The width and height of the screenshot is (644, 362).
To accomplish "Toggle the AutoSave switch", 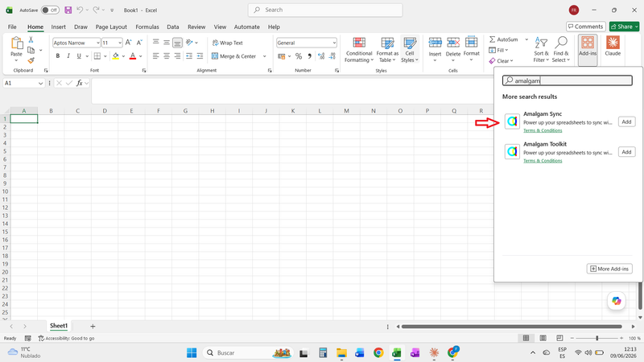I will [x=50, y=10].
